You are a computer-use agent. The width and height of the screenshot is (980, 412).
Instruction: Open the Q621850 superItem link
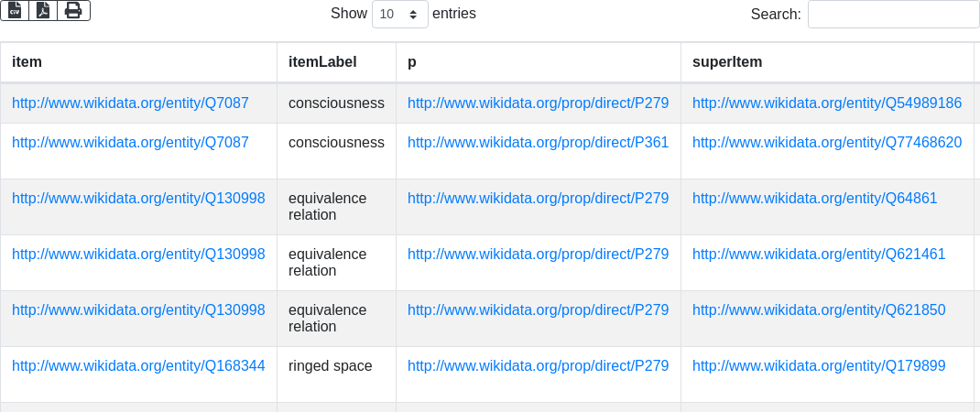click(x=818, y=310)
